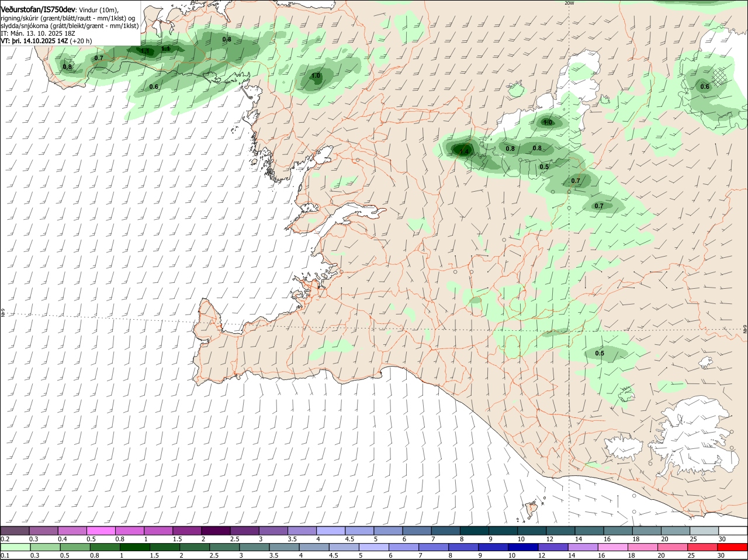Pick the 3.5 swatch in upper legend row
The width and height of the screenshot is (748, 560).
click(x=302, y=530)
